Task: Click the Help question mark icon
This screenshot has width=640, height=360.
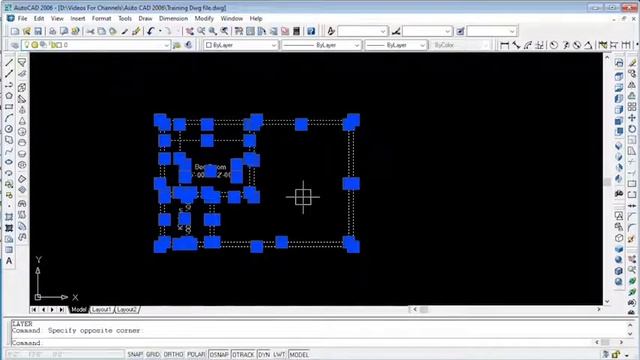Action: pos(311,31)
